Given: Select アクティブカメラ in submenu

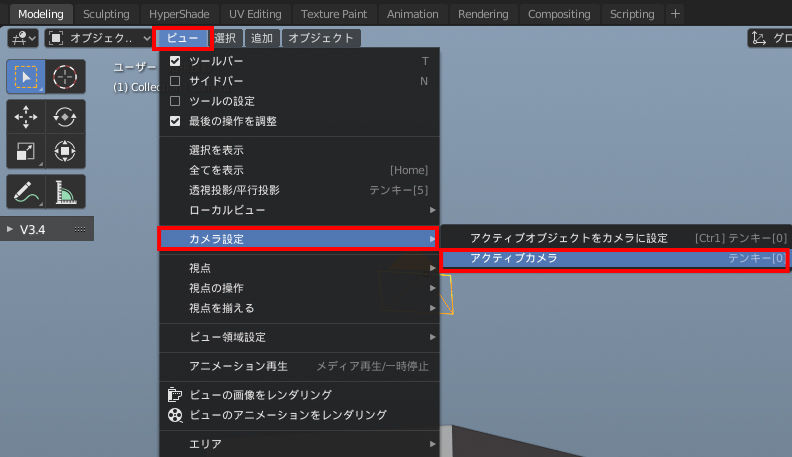Looking at the screenshot, I should (x=614, y=258).
